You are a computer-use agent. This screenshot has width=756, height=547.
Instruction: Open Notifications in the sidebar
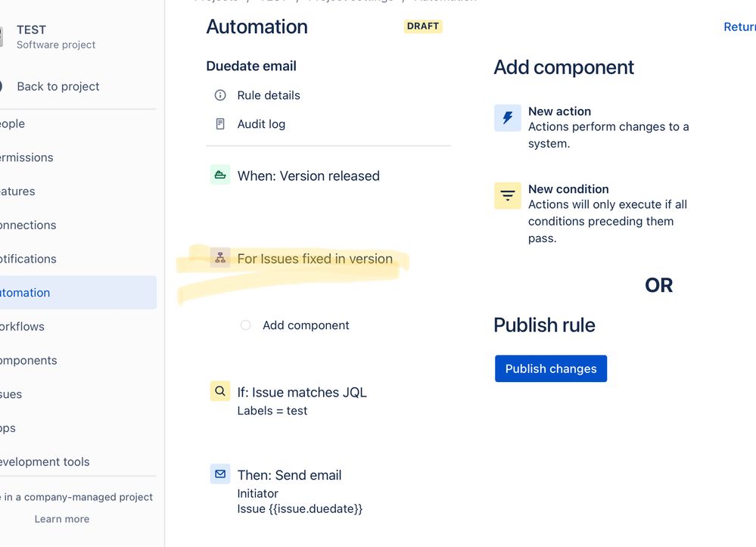[28, 259]
